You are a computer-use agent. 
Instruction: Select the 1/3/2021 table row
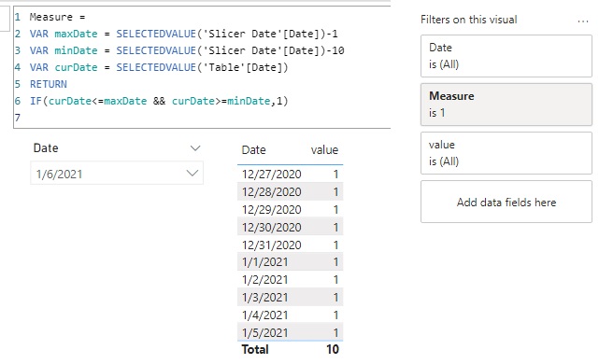291,297
